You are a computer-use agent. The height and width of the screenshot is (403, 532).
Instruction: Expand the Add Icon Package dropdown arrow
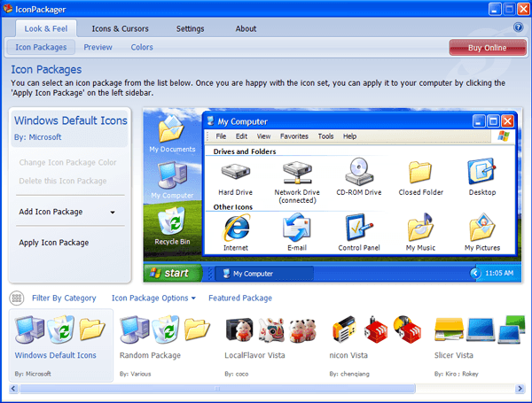point(113,213)
